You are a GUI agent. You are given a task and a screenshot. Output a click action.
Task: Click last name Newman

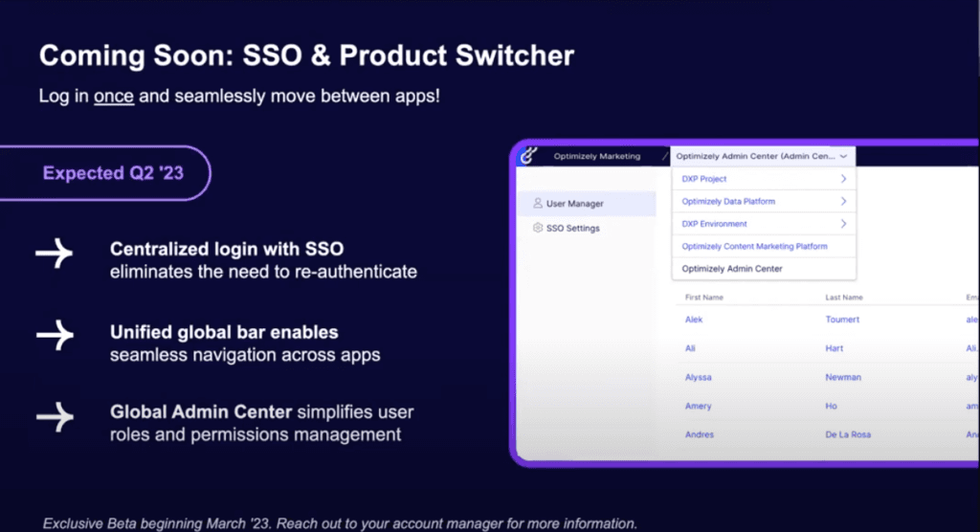pyautogui.click(x=843, y=377)
